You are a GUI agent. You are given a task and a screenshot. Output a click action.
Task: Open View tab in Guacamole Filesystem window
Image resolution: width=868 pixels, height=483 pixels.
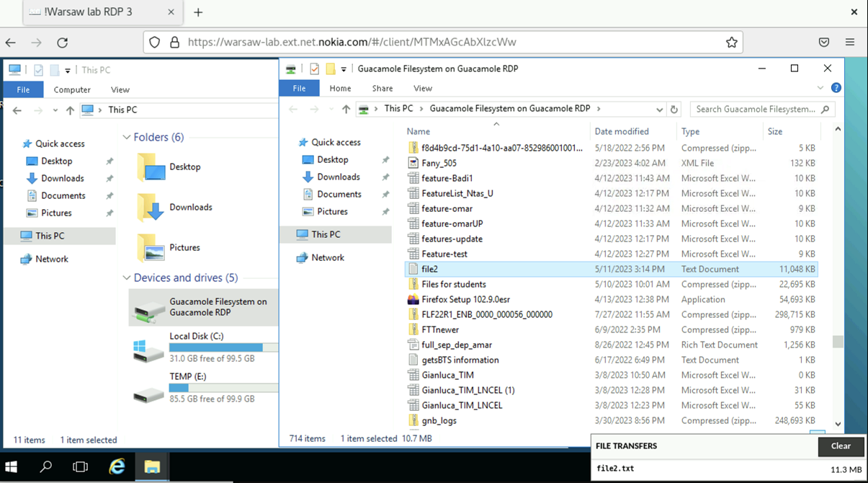coord(423,89)
